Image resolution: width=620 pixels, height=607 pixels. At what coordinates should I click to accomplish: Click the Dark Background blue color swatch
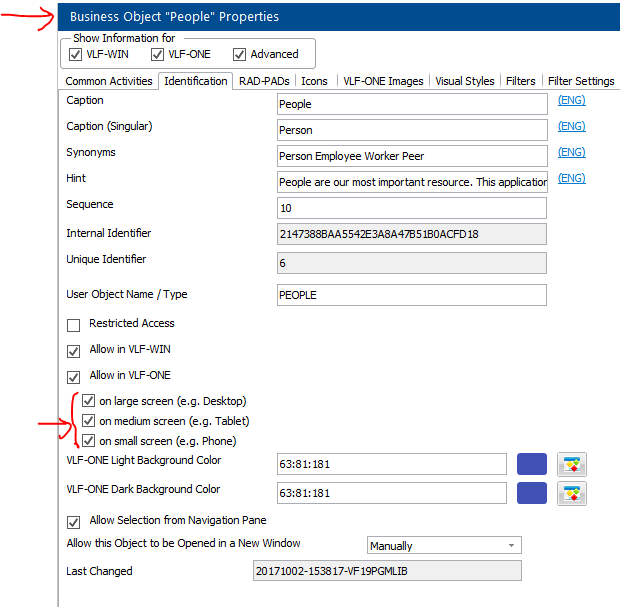tap(532, 493)
